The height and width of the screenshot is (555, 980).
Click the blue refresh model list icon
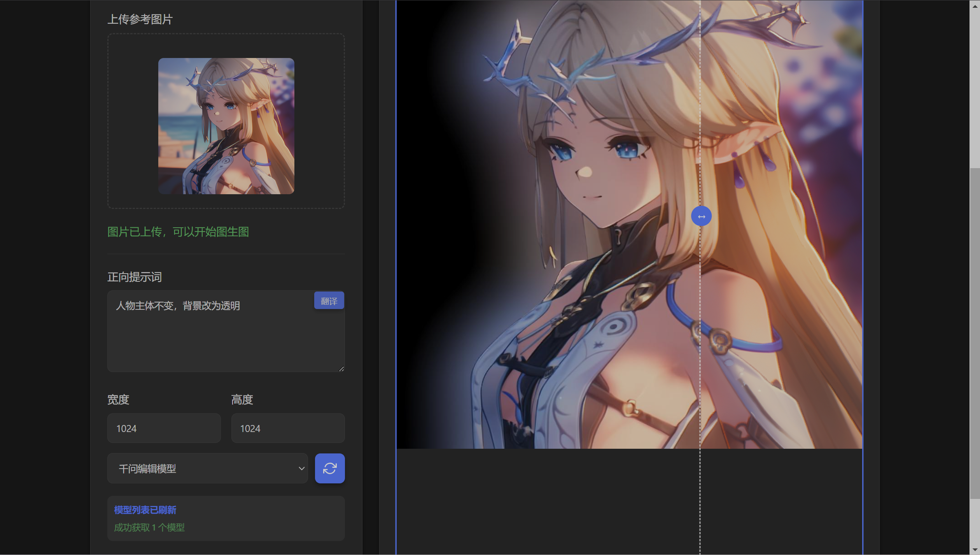[x=329, y=468]
